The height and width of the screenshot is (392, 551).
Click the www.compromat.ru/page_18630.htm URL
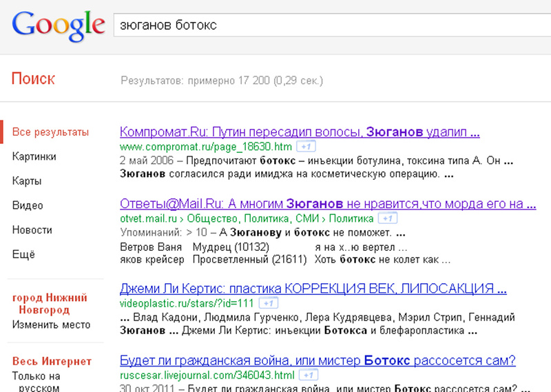[206, 147]
